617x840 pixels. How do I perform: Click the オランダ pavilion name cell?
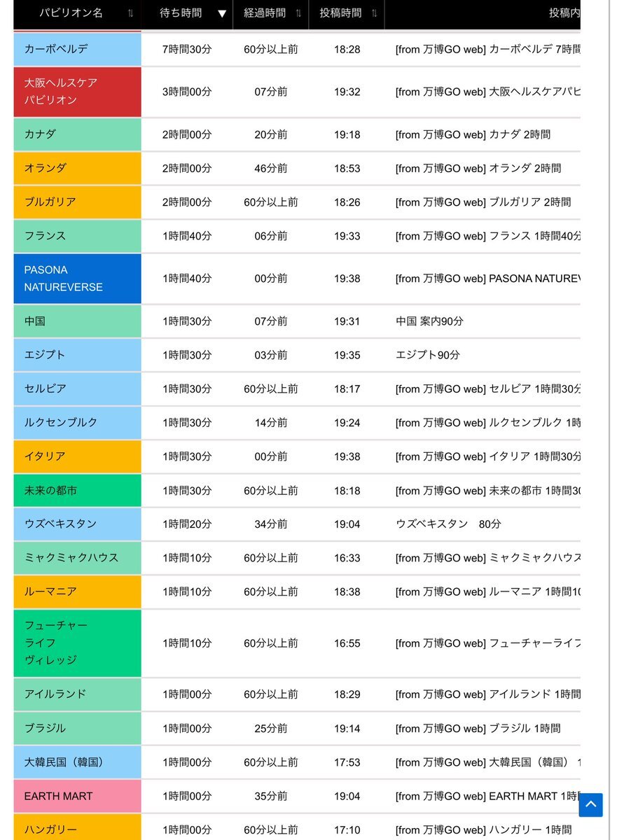pos(77,168)
